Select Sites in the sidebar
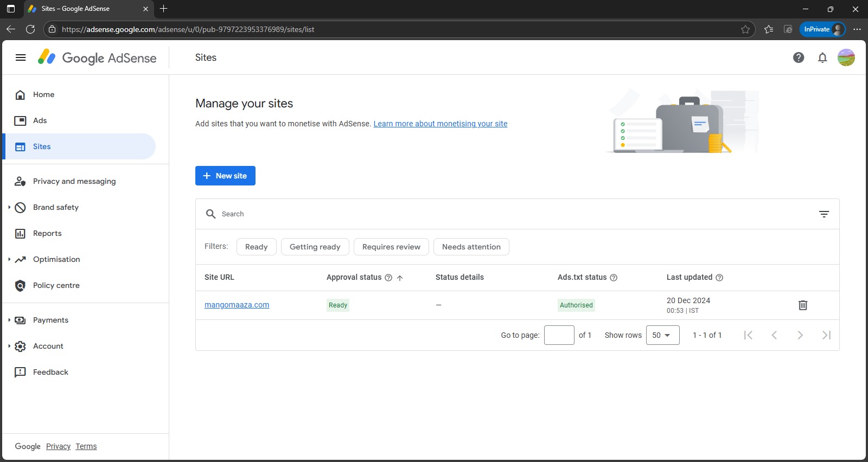 (x=79, y=146)
